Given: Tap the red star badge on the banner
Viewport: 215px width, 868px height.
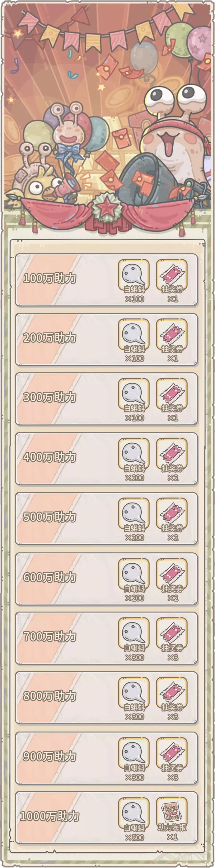Looking at the screenshot, I should [107, 206].
